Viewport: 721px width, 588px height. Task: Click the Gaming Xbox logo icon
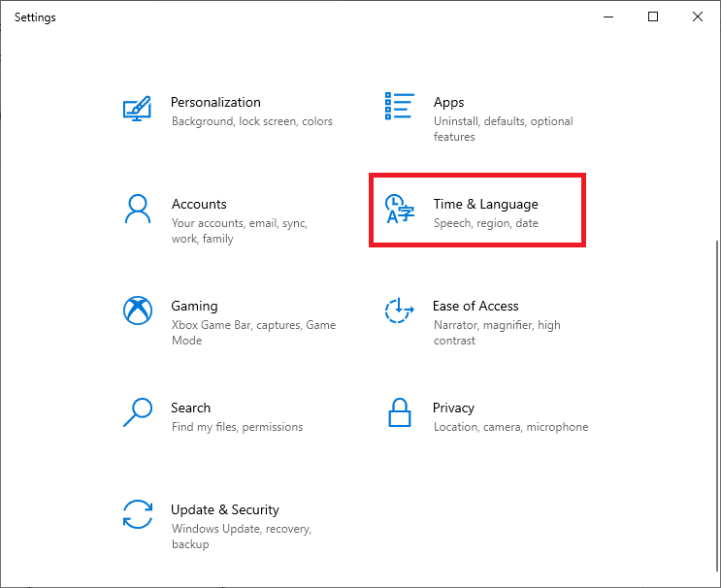point(138,310)
